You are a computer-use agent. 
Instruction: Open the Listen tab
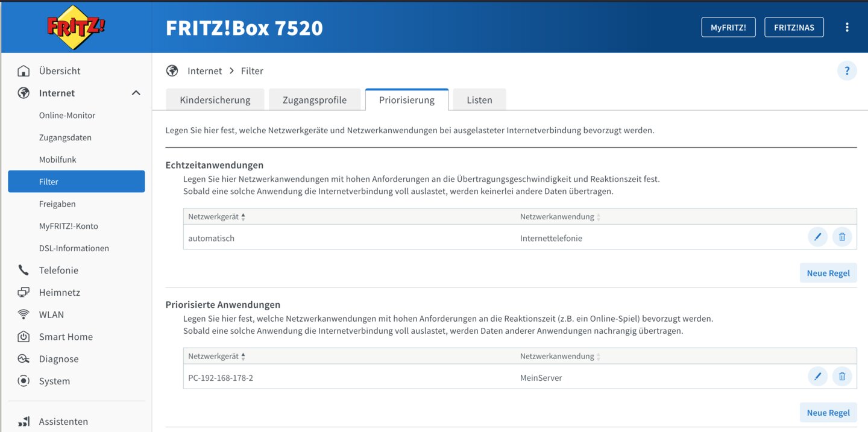coord(479,100)
